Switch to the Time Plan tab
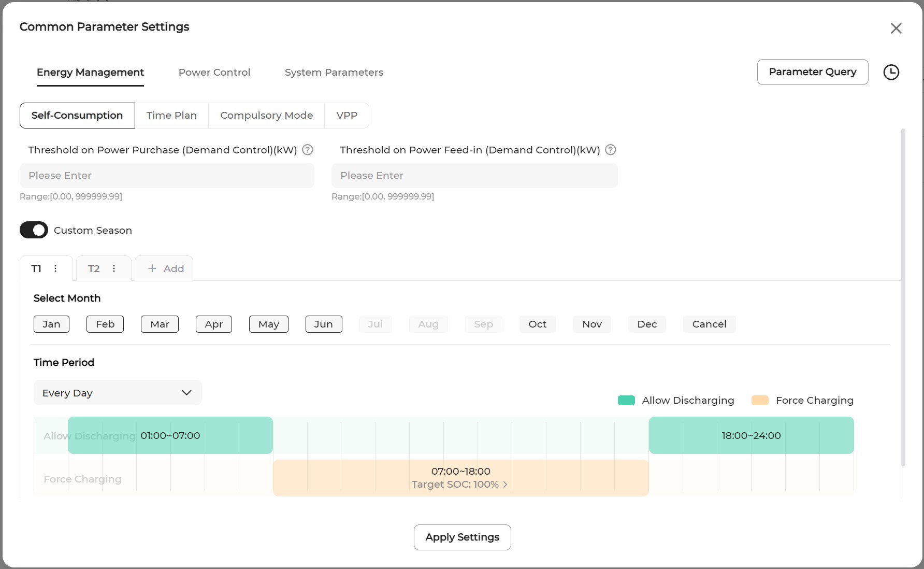Image resolution: width=924 pixels, height=569 pixels. coord(171,115)
